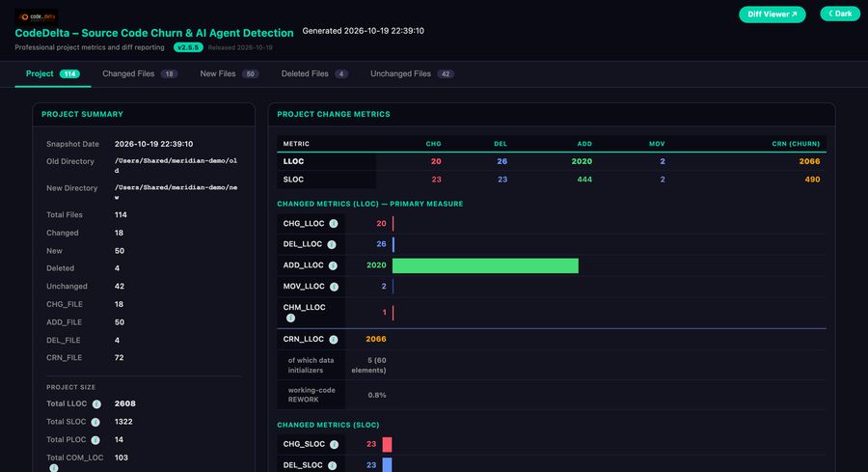Click the Old Directory path

(176, 166)
